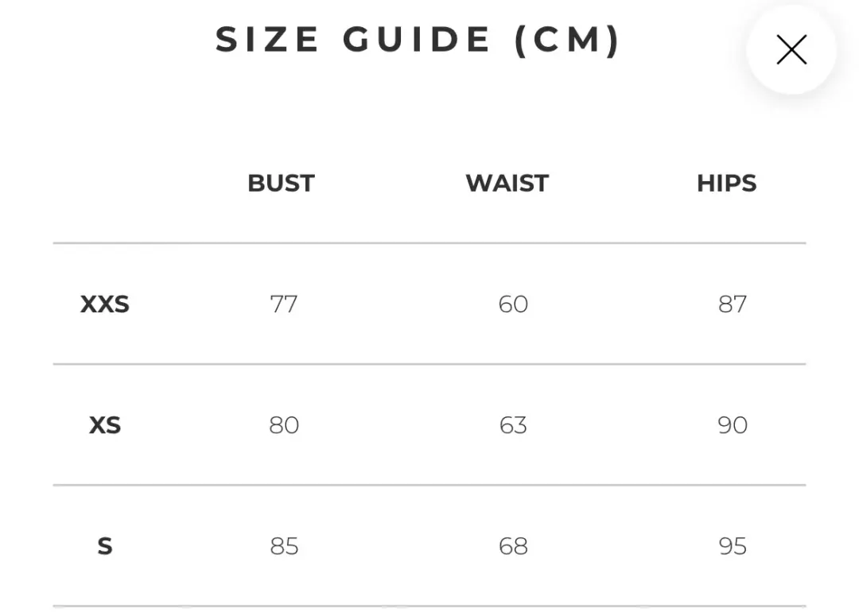The height and width of the screenshot is (616, 859).
Task: Click the XS size row label
Action: pos(104,425)
